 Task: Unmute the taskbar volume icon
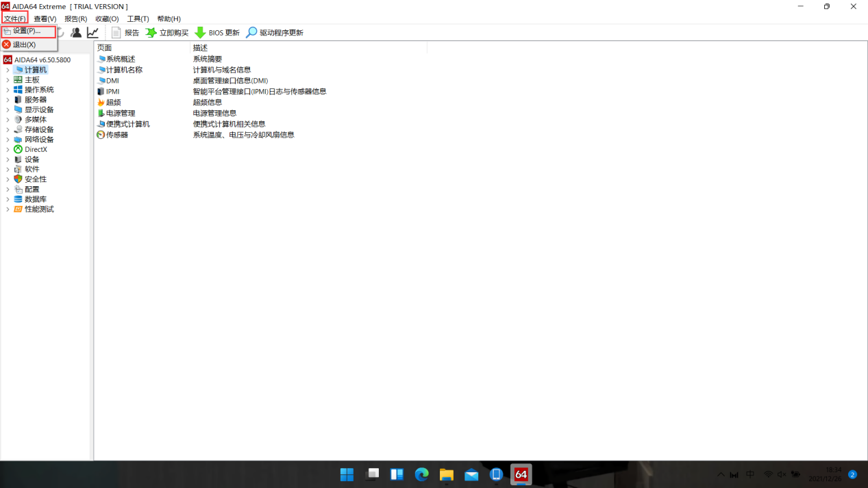(x=780, y=474)
